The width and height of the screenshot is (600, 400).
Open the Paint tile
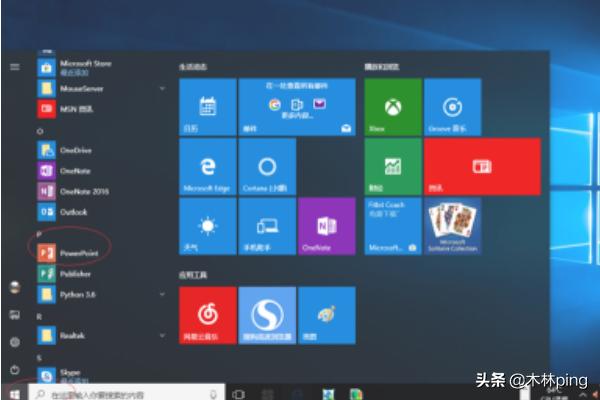(x=327, y=315)
